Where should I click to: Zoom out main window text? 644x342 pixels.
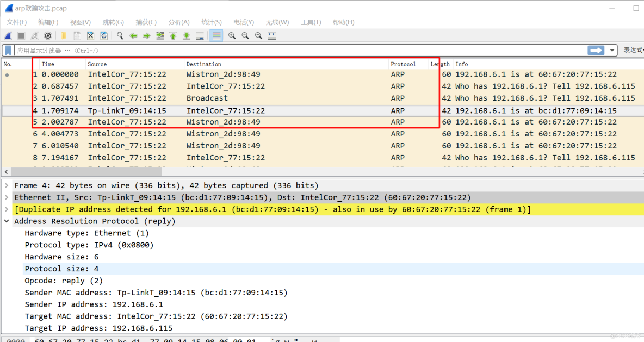click(x=245, y=36)
